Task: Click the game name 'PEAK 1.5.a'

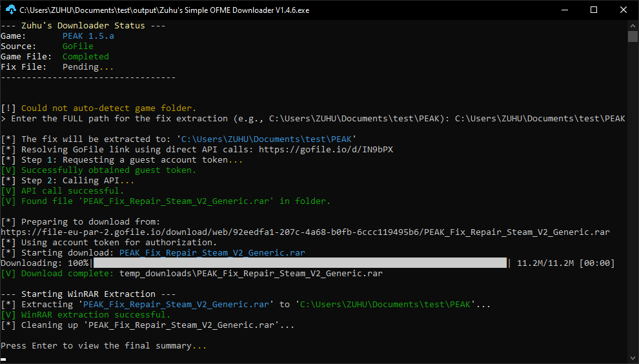Action: [88, 36]
